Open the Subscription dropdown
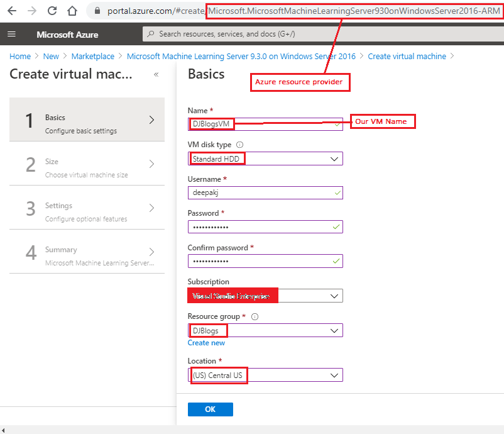 click(x=265, y=296)
